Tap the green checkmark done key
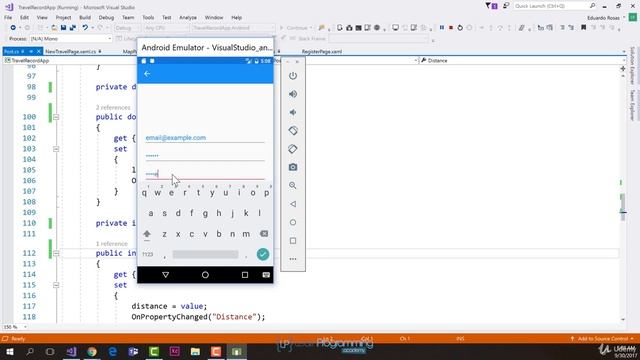The width and height of the screenshot is (640, 360). (263, 254)
